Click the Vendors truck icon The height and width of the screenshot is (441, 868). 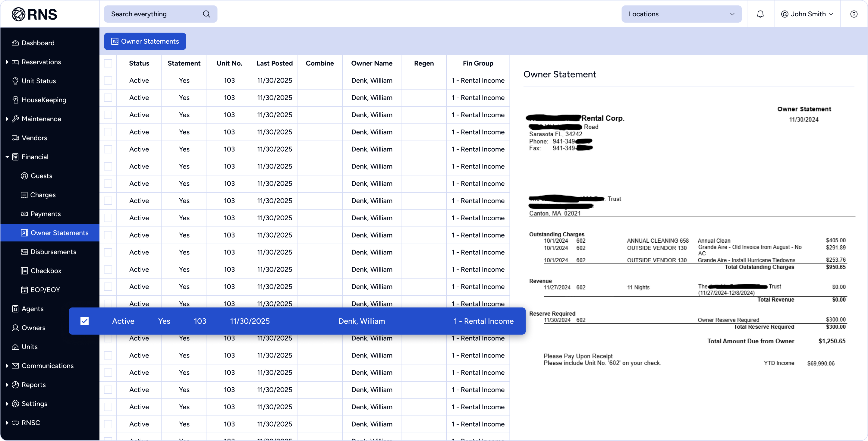click(15, 138)
